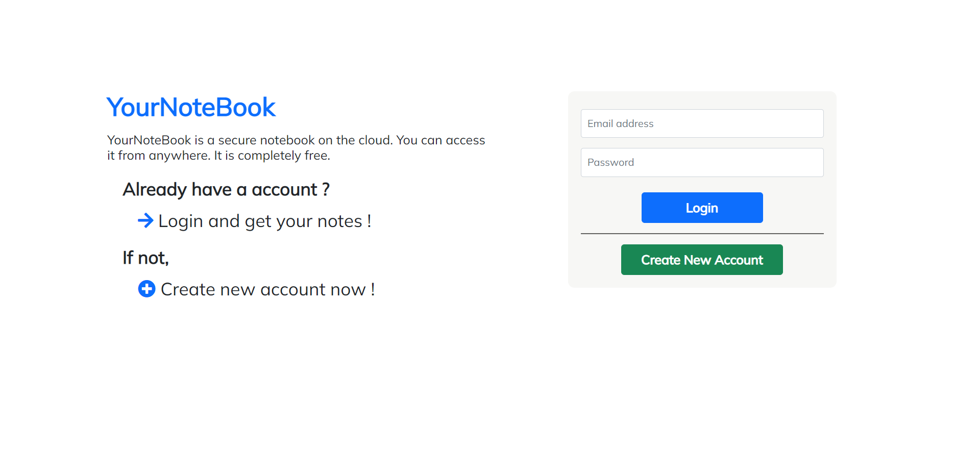Focus the Password input field
Screen dimensions: 980x452
coord(702,162)
